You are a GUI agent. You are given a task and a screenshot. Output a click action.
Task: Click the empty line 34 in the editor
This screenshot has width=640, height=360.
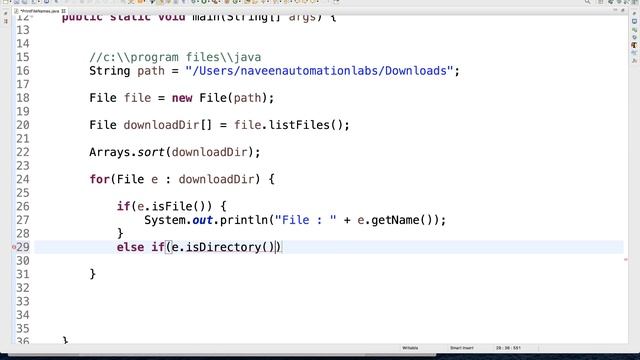[329, 315]
